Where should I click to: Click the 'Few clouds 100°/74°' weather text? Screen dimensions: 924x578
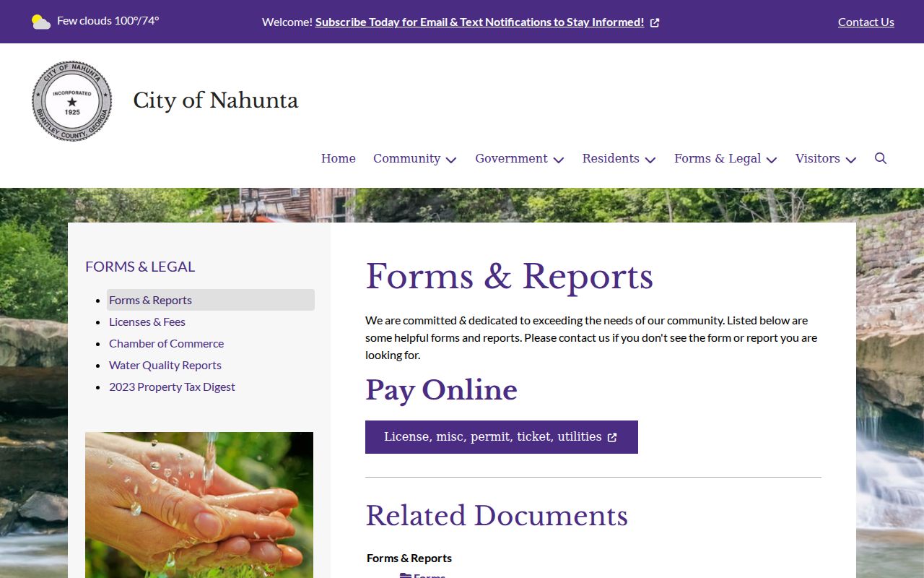[x=108, y=20]
